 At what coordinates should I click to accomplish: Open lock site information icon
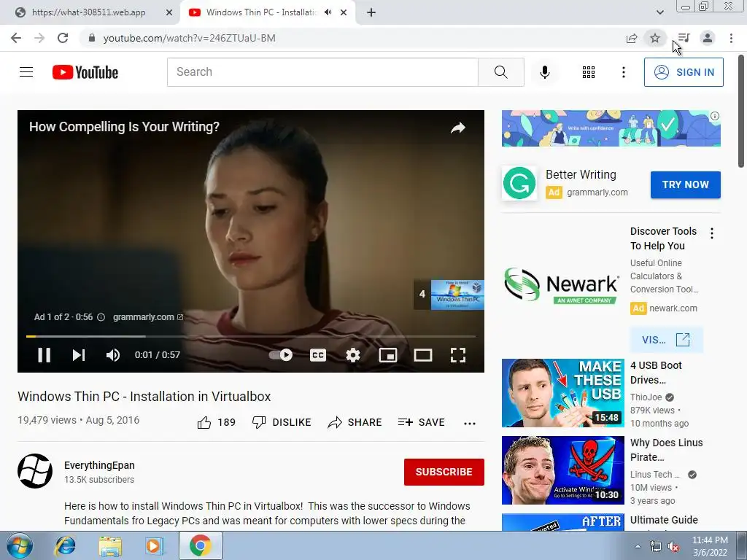(x=92, y=38)
